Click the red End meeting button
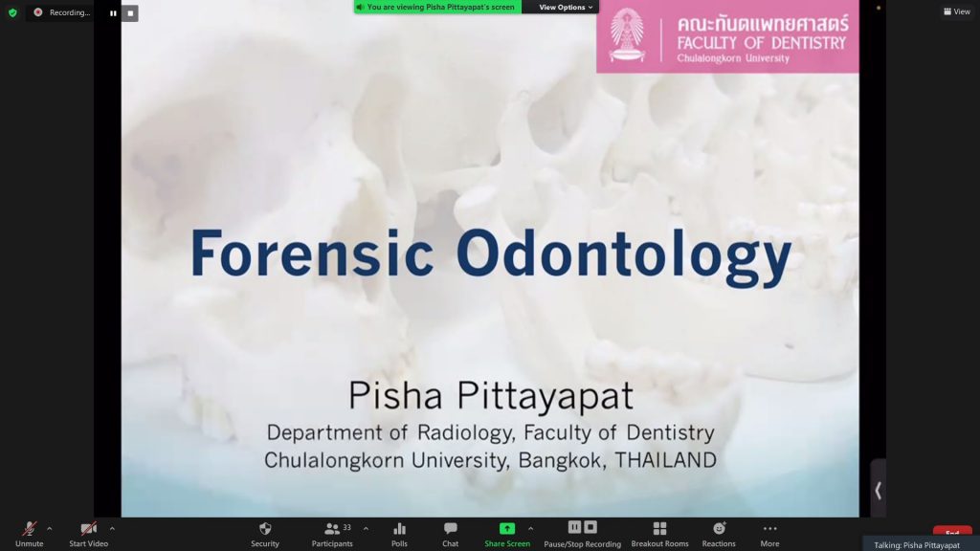The width and height of the screenshot is (980, 551). tap(952, 531)
